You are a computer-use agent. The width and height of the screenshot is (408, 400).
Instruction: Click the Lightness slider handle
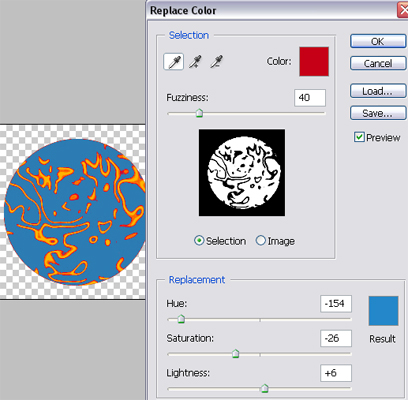(265, 388)
